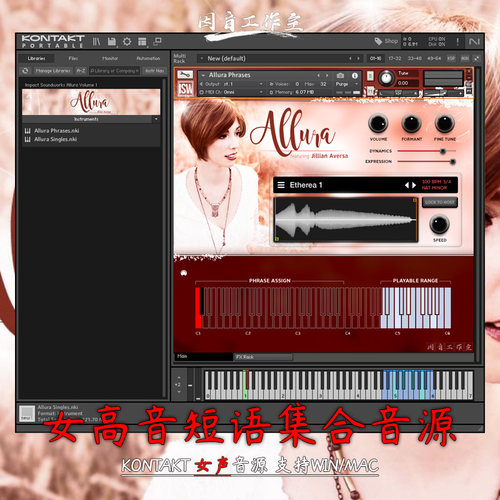Focus the Library or Company search field
Viewport: 500px width, 500px height.
click(114, 71)
